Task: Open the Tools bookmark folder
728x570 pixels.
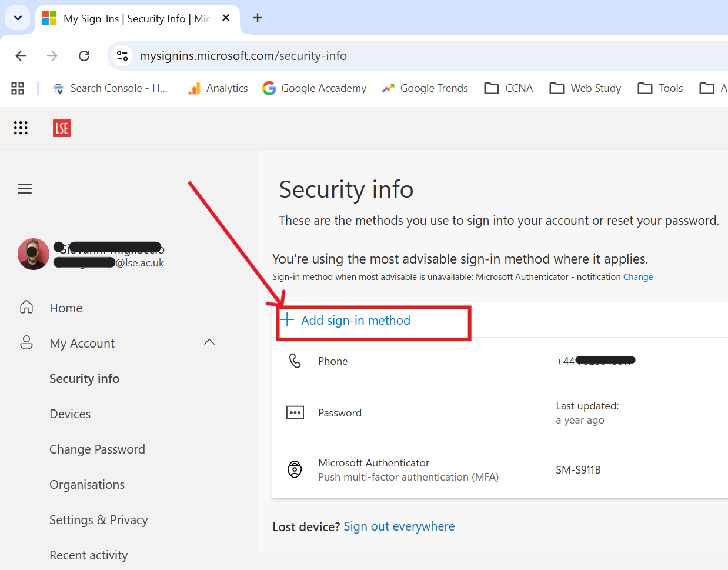Action: 660,88
